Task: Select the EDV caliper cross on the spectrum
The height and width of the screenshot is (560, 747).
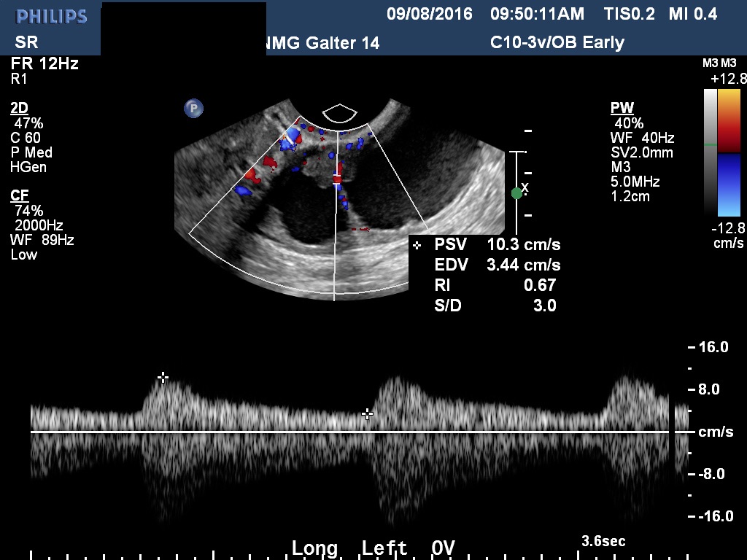Action: pos(368,413)
